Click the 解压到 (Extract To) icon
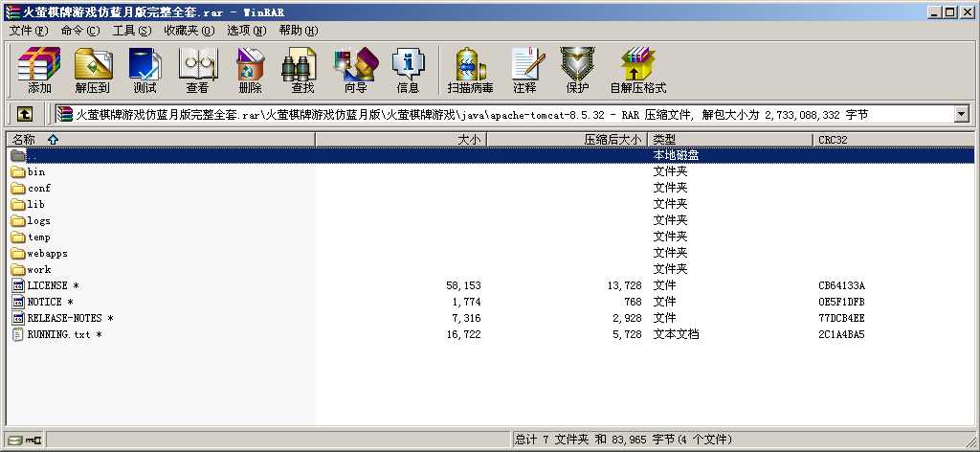Viewport: 980px width, 452px height. pyautogui.click(x=93, y=70)
